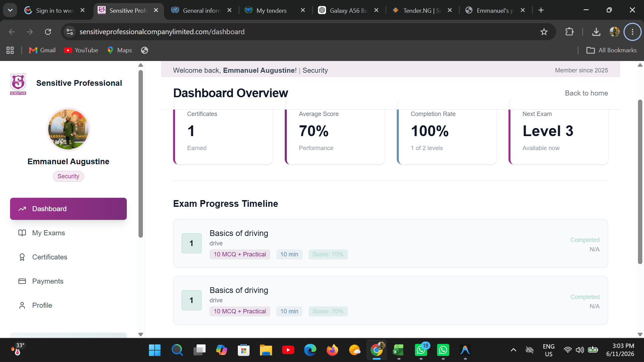This screenshot has width=644, height=362.
Task: Open the Extensions puzzle icon
Action: coord(570,32)
